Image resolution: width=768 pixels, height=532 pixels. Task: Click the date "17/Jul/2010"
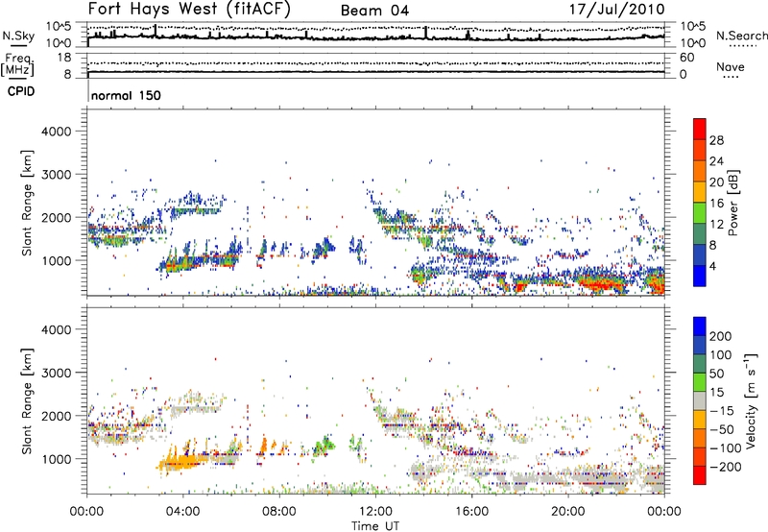pos(616,10)
